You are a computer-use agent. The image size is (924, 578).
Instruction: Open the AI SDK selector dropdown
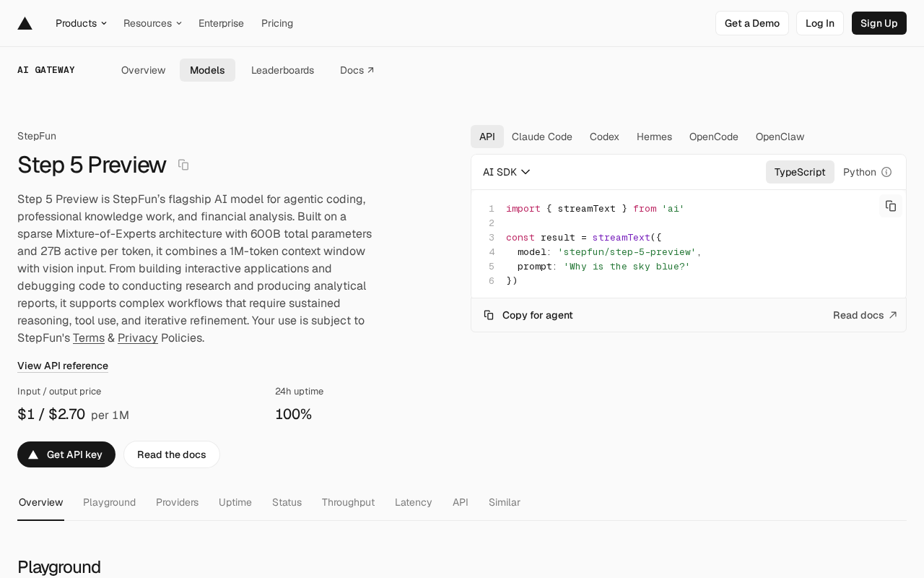coord(507,172)
